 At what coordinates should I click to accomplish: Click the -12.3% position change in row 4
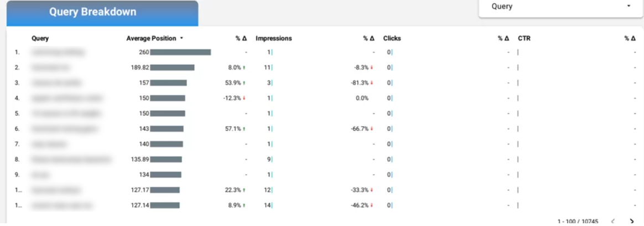(232, 98)
